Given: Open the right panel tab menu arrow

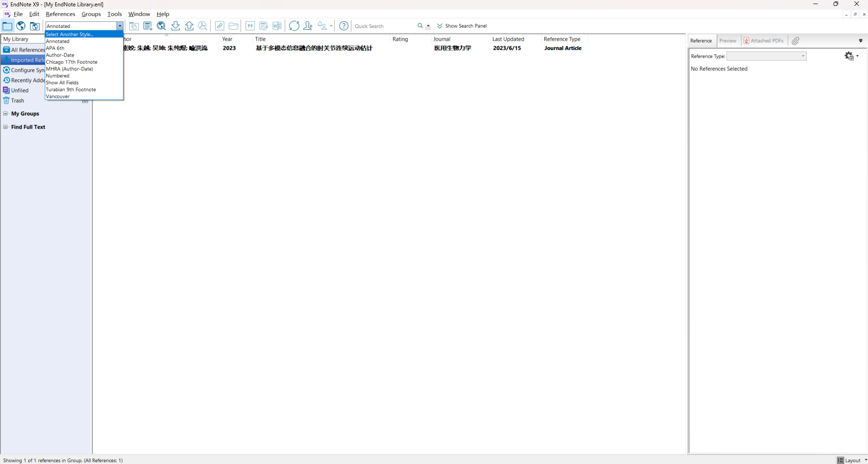Looking at the screenshot, I should click(x=861, y=41).
